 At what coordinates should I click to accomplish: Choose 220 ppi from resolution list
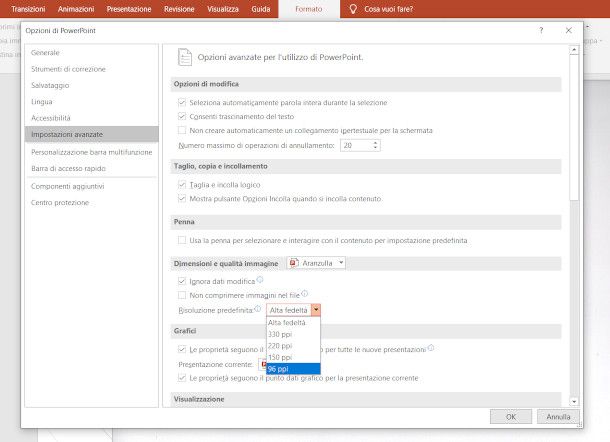point(293,346)
